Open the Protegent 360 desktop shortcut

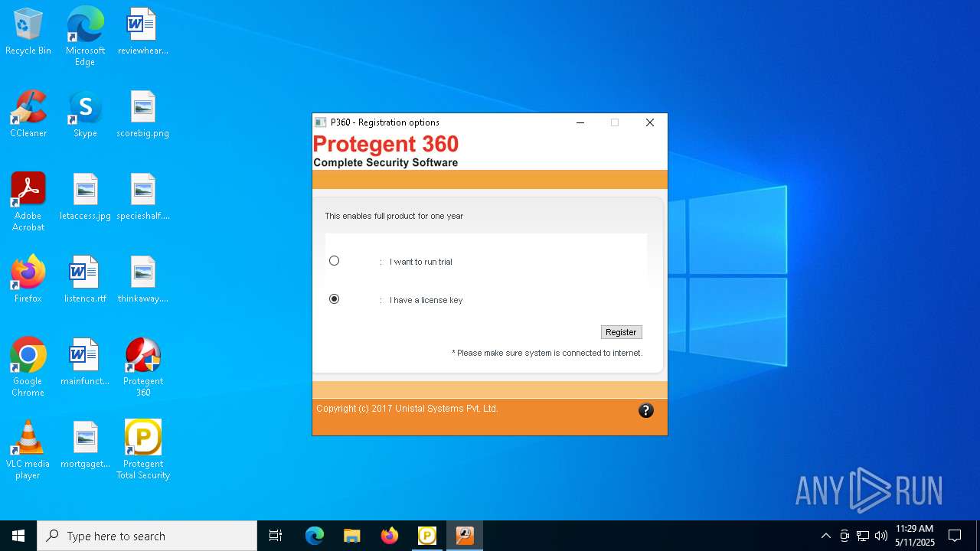click(142, 367)
